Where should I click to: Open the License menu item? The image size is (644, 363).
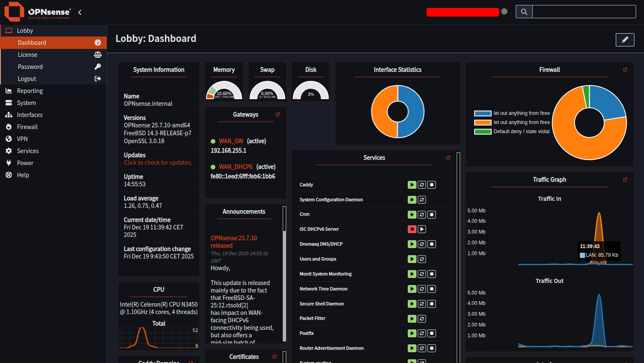(x=27, y=55)
